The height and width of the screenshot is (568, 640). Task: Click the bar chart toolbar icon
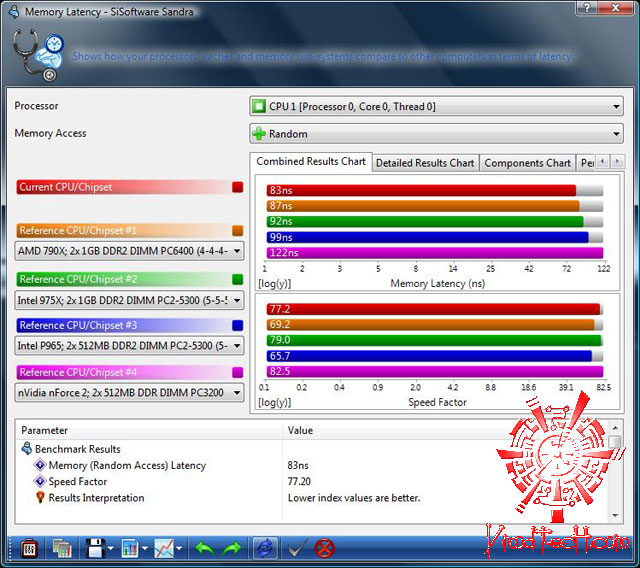[x=130, y=549]
